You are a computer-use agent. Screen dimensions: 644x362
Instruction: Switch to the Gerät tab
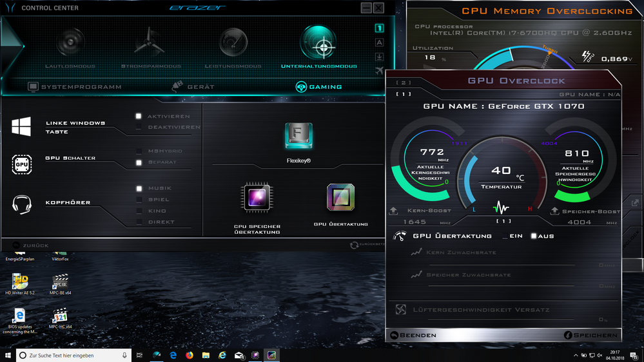click(193, 87)
